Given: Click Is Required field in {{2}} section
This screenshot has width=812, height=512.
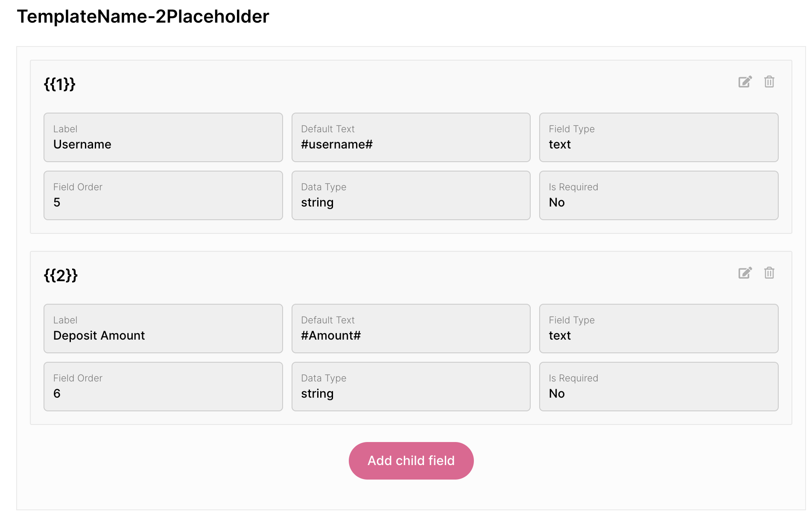Looking at the screenshot, I should tap(658, 387).
